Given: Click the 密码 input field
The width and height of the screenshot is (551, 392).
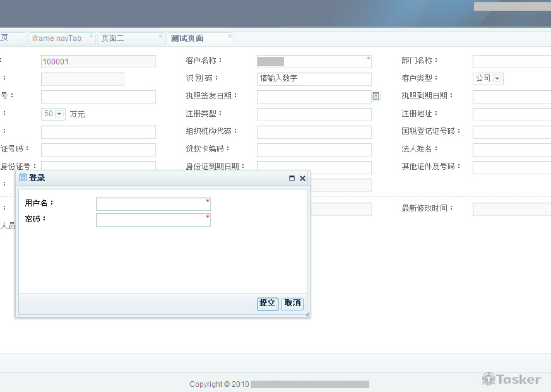Looking at the screenshot, I should [x=153, y=219].
